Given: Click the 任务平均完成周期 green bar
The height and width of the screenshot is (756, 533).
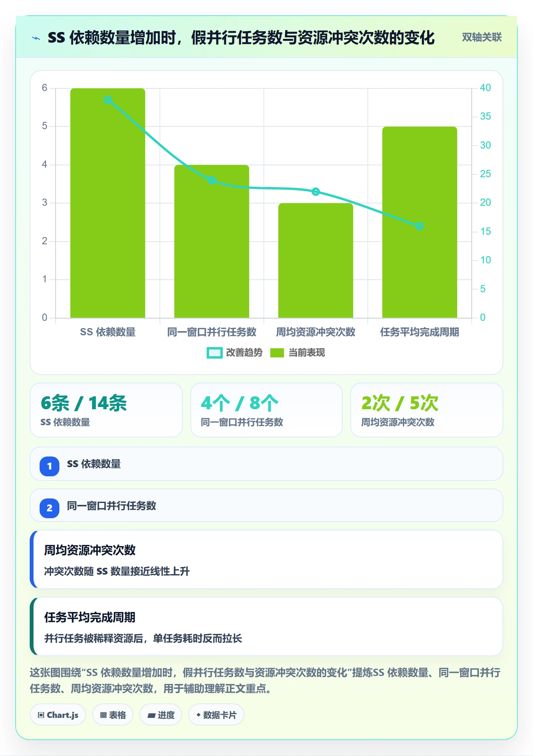Looking at the screenshot, I should coord(420,222).
